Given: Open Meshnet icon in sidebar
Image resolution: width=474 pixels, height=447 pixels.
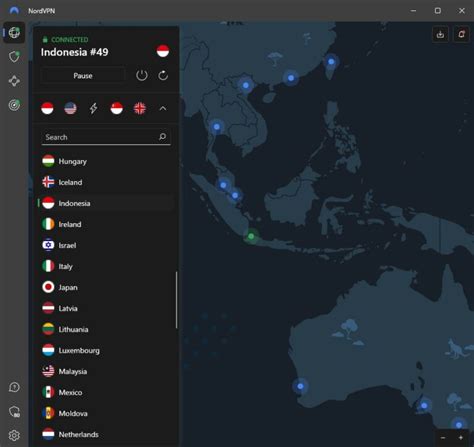Looking at the screenshot, I should 14,81.
